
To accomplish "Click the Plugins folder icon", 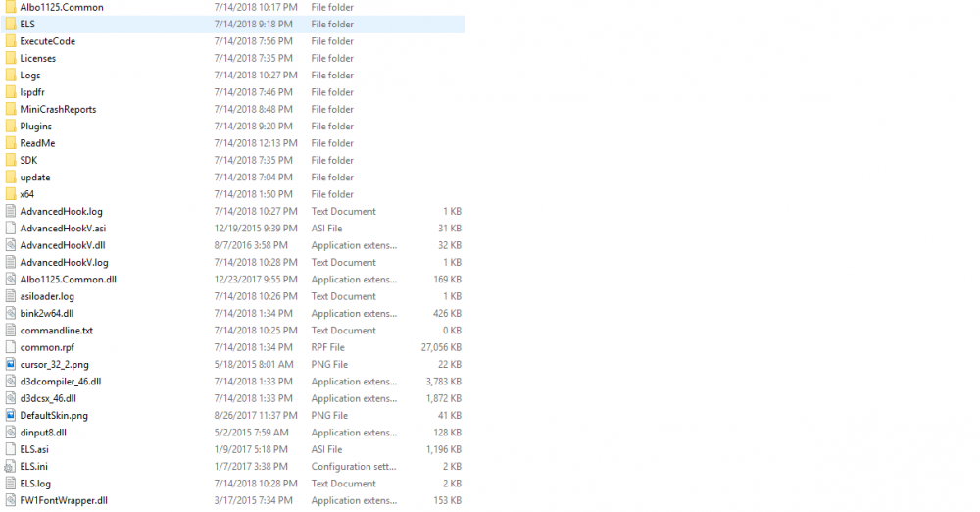I will [x=10, y=126].
